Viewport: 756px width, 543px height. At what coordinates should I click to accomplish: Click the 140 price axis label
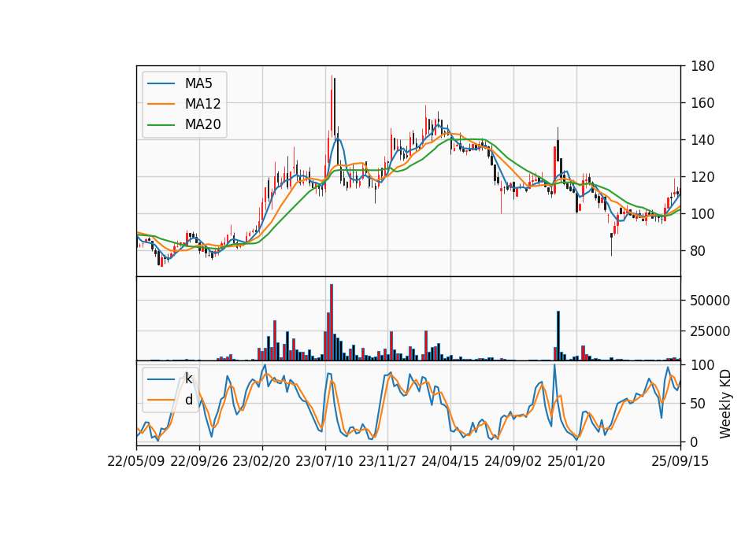coord(702,140)
